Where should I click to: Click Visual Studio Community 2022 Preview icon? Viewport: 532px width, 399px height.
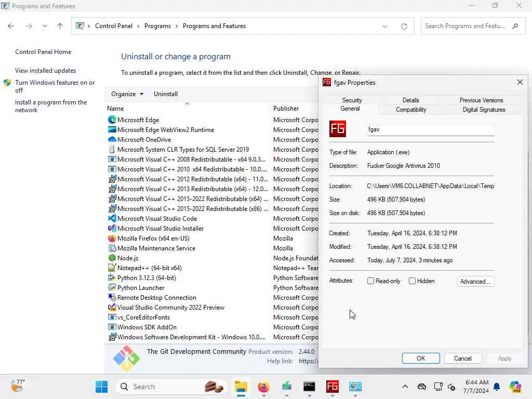click(112, 307)
